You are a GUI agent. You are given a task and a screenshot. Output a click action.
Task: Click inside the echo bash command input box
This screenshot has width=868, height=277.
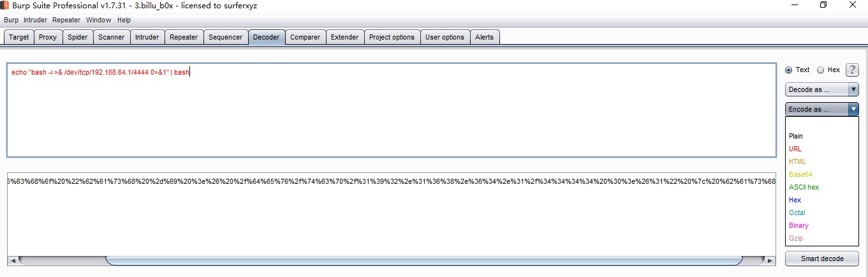click(x=391, y=110)
